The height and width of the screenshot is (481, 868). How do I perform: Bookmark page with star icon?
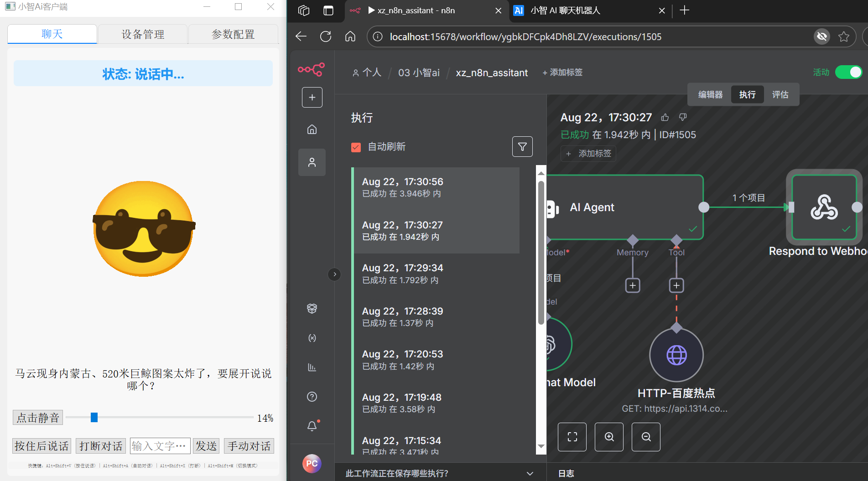(x=844, y=36)
